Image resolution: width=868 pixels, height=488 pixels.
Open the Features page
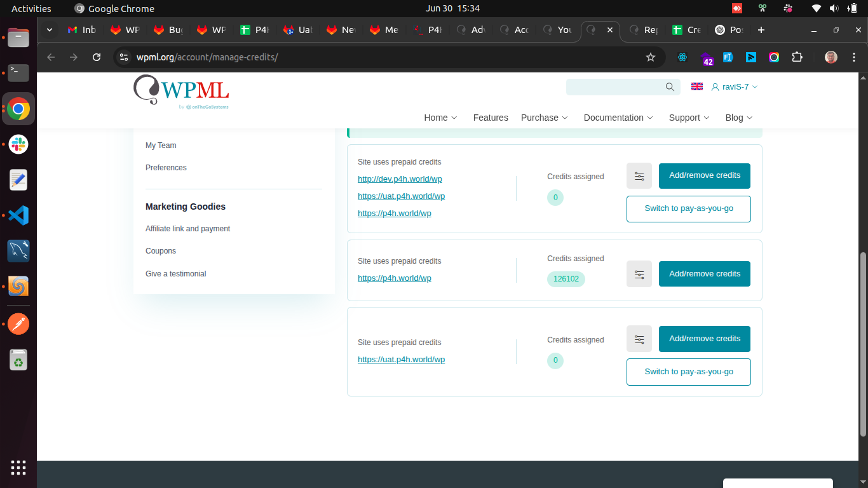[491, 118]
